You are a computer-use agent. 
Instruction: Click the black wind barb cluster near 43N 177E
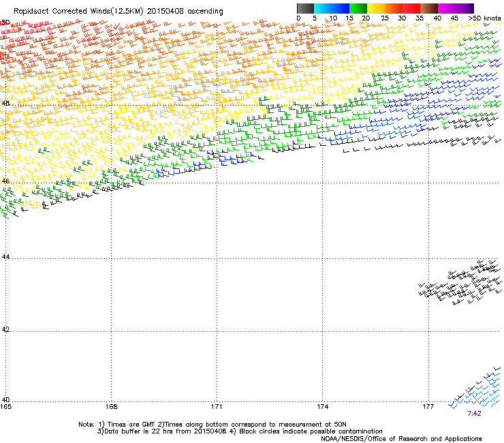coord(460,282)
